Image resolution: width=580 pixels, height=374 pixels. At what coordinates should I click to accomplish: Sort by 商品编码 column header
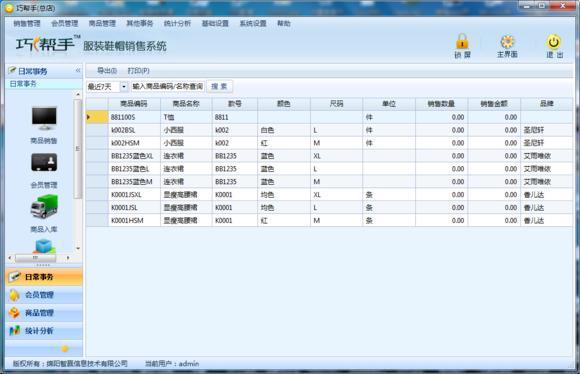click(134, 104)
